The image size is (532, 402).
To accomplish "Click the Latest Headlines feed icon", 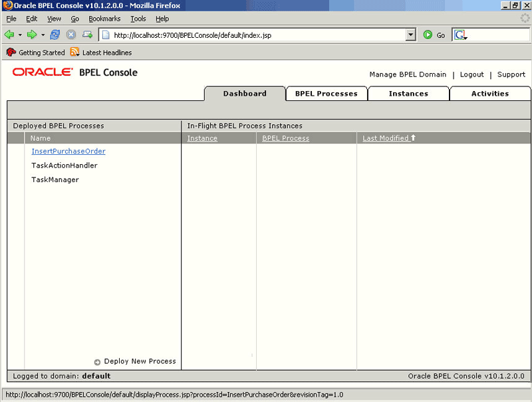I will [x=74, y=52].
